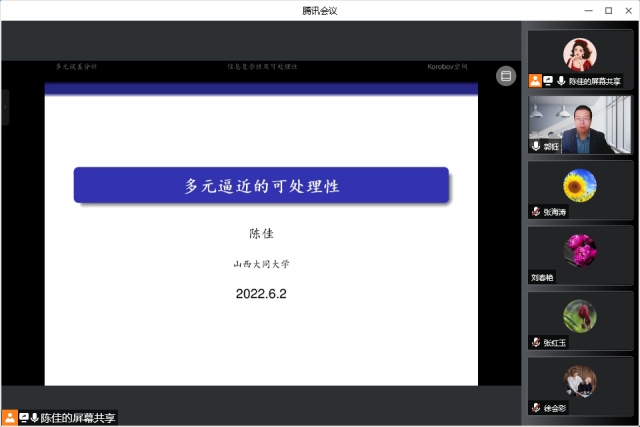
Task: Click the muted mic icon next to 徐会彩
Action: click(x=536, y=408)
